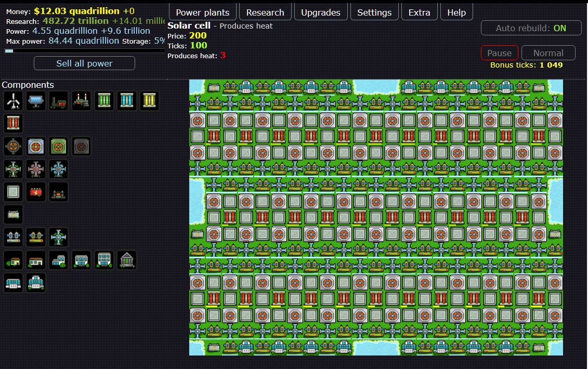Select the green nuclear cell component
The width and height of the screenshot is (588, 369).
(x=104, y=101)
